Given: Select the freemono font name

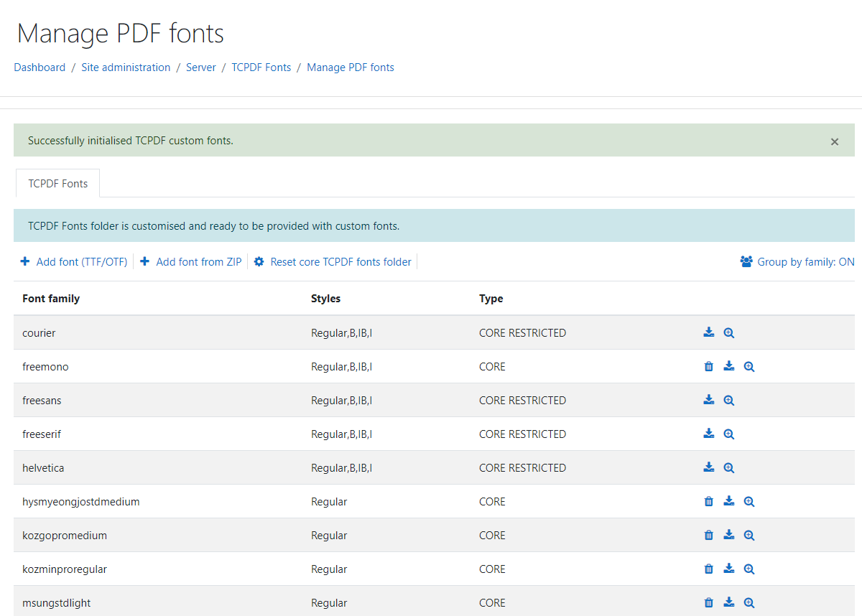Looking at the screenshot, I should 45,367.
